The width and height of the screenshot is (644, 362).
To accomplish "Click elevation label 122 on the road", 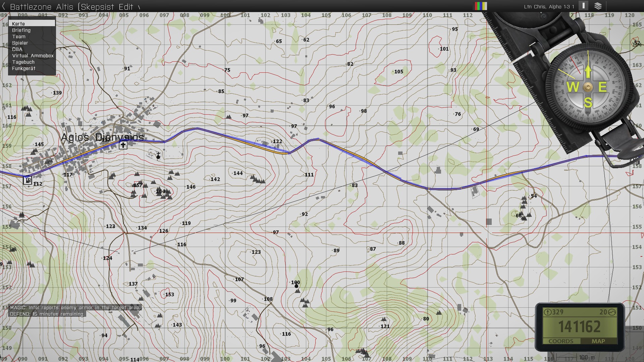I will 277,141.
